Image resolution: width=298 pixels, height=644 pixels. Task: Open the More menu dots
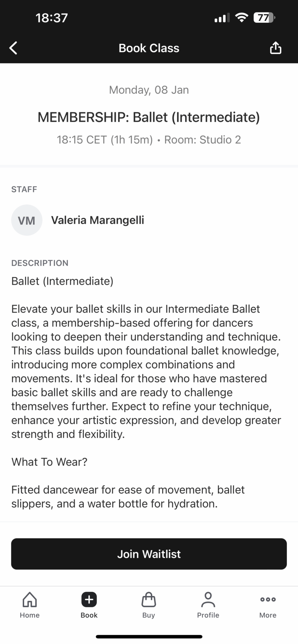pos(268,605)
